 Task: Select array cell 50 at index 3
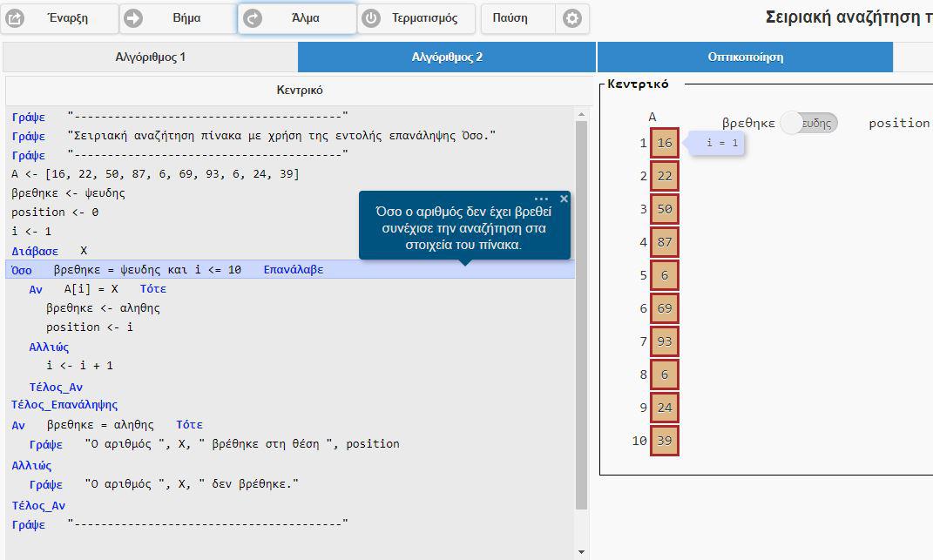pos(665,209)
